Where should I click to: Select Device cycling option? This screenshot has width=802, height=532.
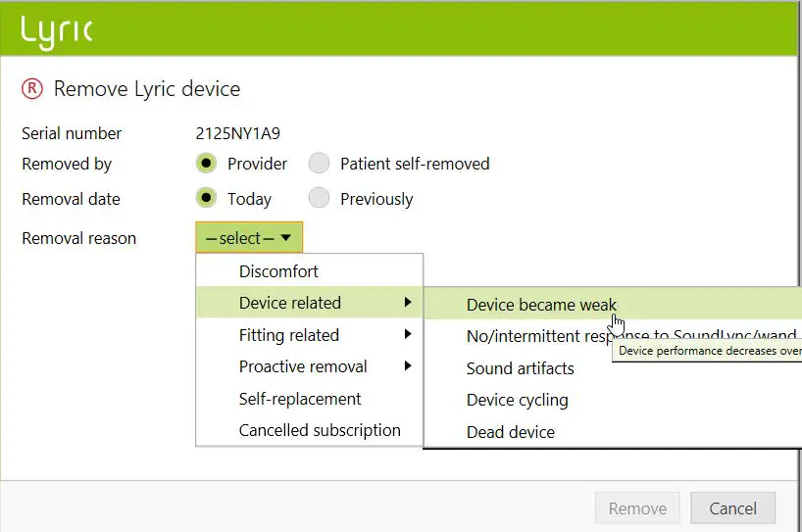click(x=613, y=400)
